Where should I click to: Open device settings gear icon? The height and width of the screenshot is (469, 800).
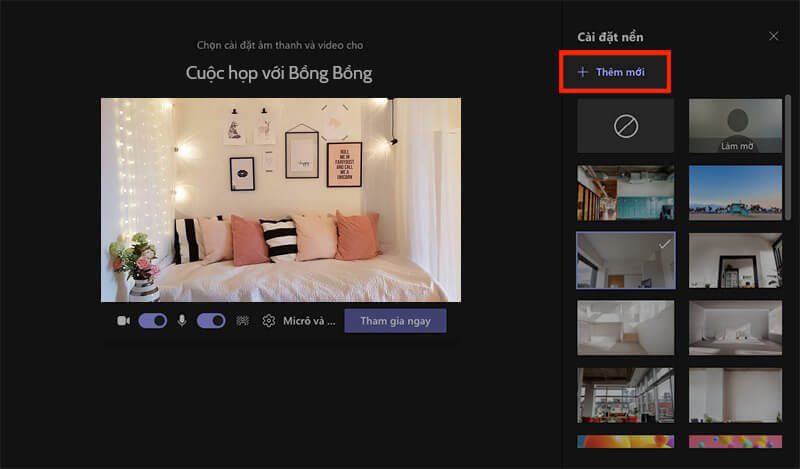click(x=268, y=320)
